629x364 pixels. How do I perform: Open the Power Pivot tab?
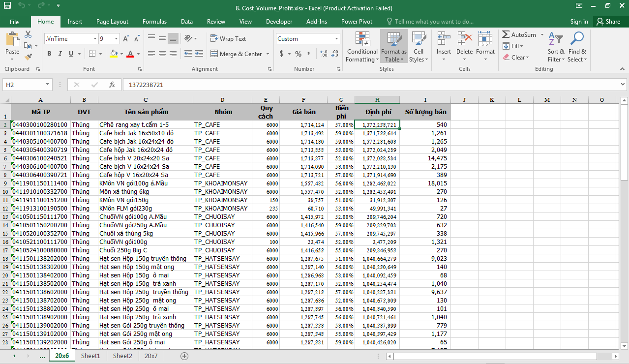(357, 22)
